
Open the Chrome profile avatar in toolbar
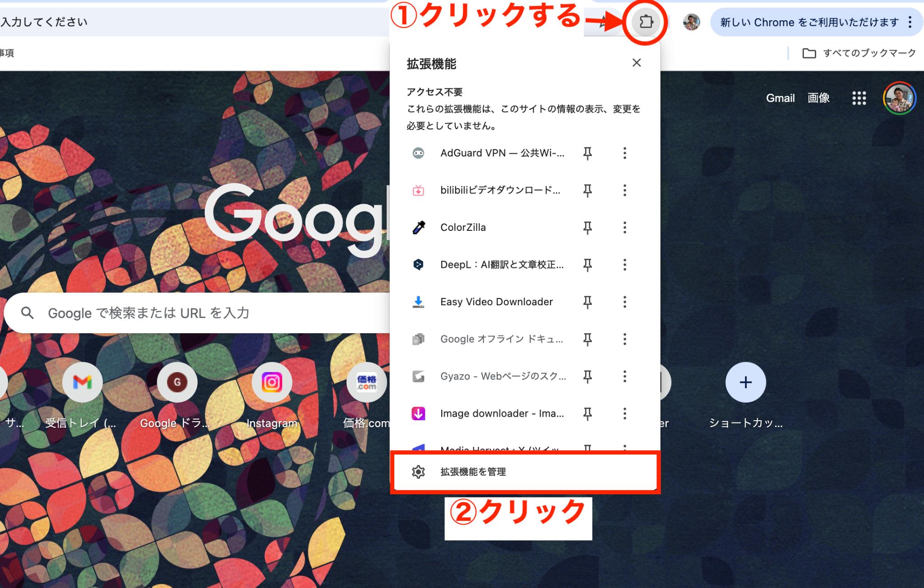(x=691, y=22)
